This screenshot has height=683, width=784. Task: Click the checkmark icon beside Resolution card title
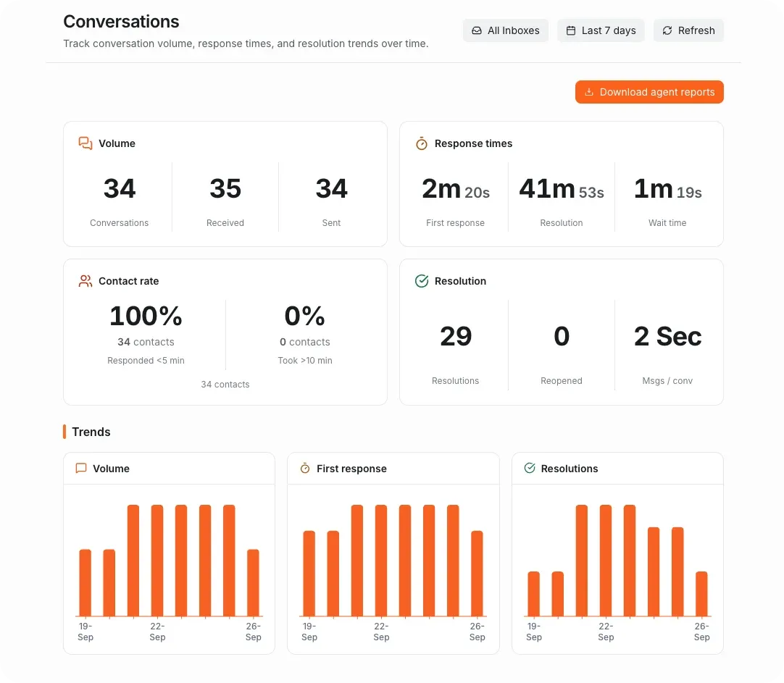click(422, 281)
